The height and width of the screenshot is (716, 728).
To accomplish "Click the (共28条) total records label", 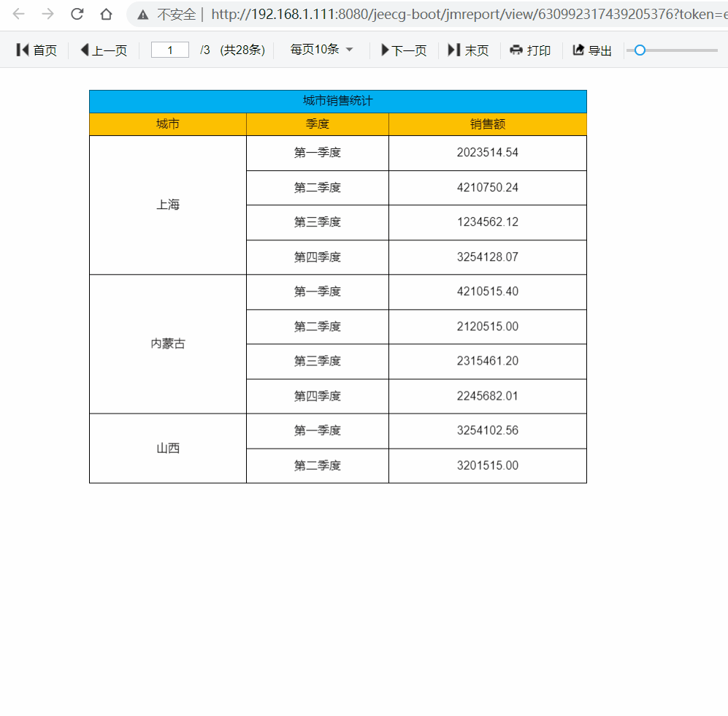I will (242, 50).
